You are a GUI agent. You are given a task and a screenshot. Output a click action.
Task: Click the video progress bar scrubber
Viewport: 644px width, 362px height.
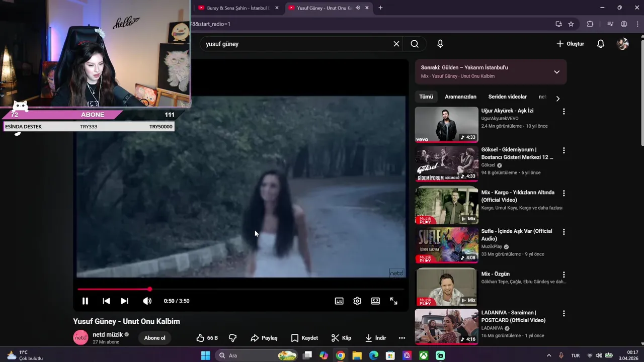pos(150,289)
